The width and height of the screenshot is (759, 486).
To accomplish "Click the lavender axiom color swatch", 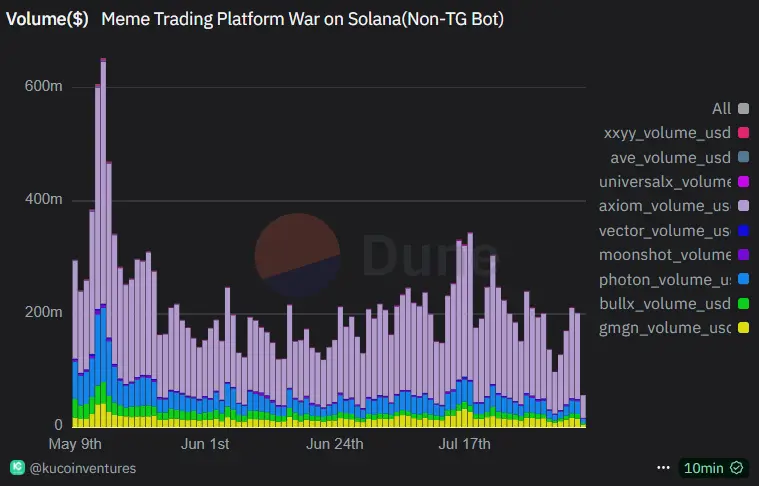I will (743, 206).
